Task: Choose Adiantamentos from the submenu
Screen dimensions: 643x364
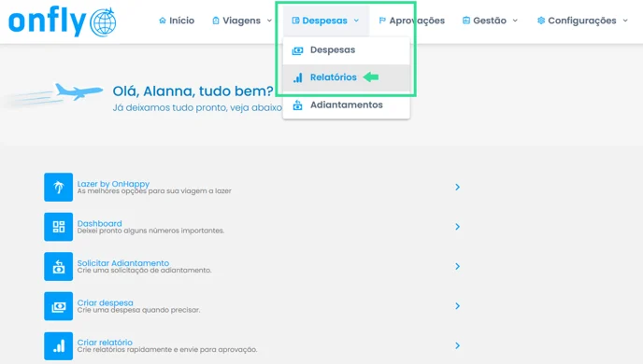Action: click(x=347, y=105)
